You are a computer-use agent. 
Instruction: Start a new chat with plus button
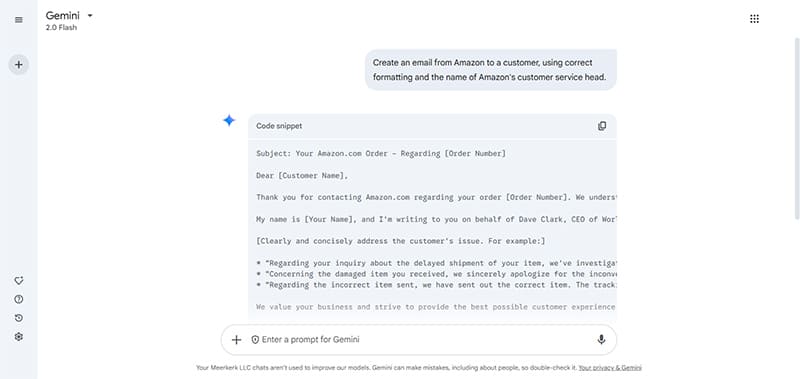[18, 65]
